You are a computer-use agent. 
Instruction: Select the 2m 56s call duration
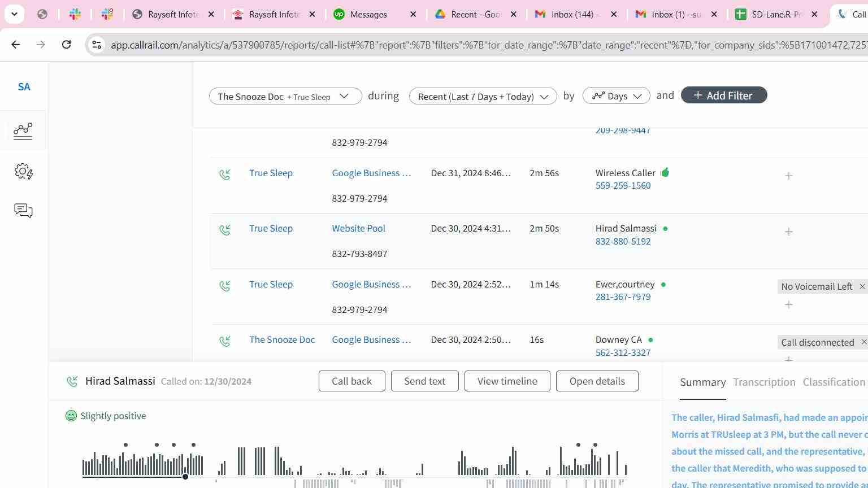pyautogui.click(x=544, y=173)
